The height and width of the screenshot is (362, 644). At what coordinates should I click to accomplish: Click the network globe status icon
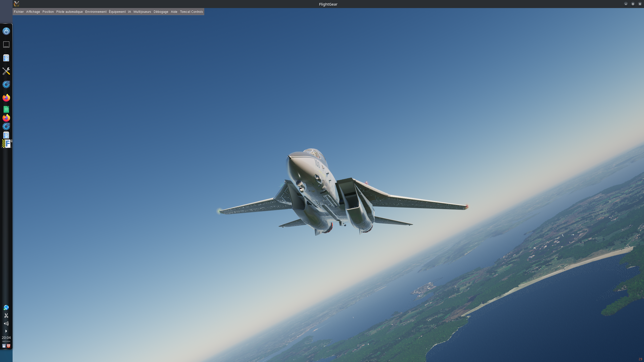6,307
